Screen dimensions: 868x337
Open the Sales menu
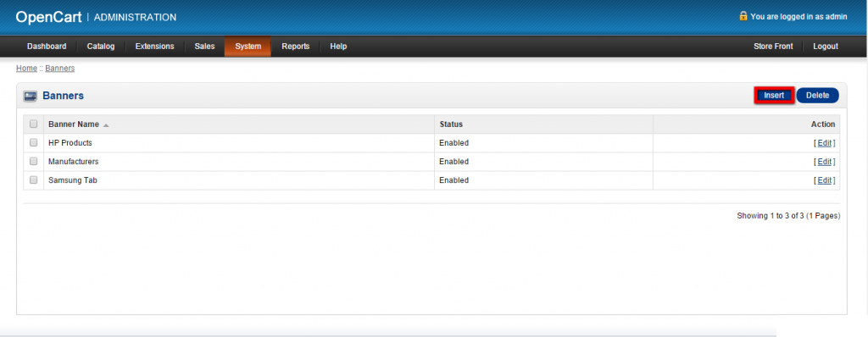point(204,47)
